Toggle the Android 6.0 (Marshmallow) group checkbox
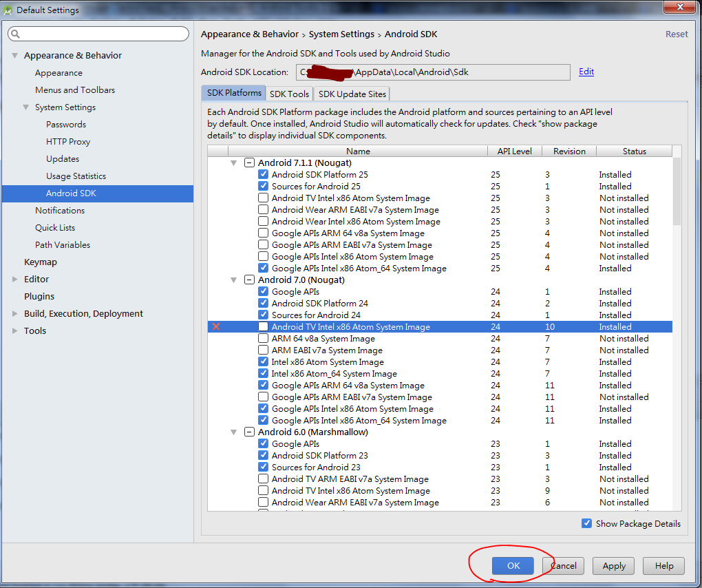The height and width of the screenshot is (588, 702). point(249,432)
